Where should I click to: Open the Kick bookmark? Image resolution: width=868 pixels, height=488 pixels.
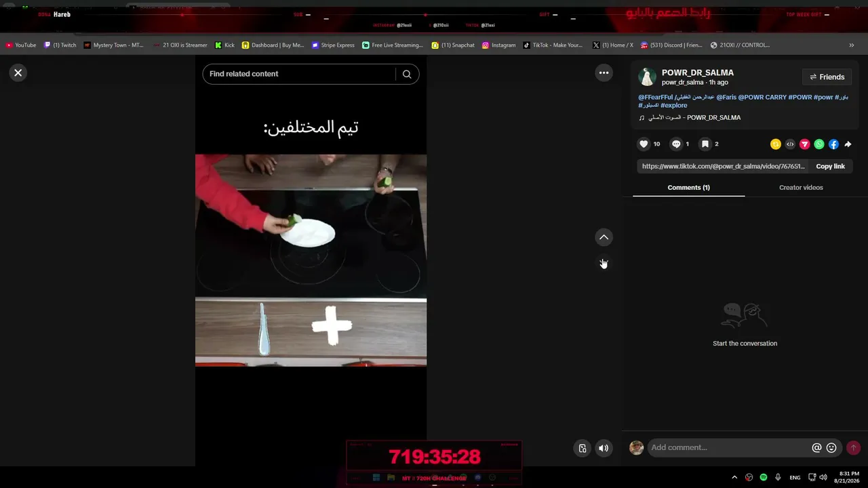[x=224, y=45]
